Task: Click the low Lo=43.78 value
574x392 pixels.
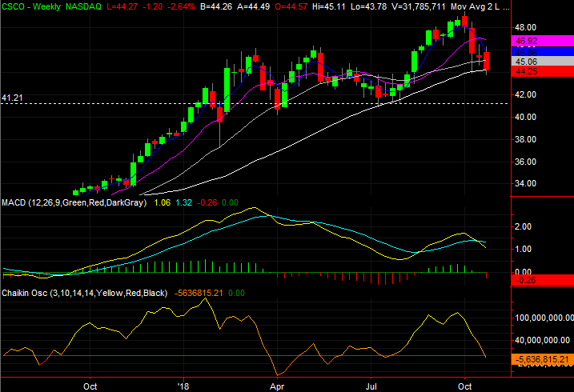Action: tap(368, 6)
